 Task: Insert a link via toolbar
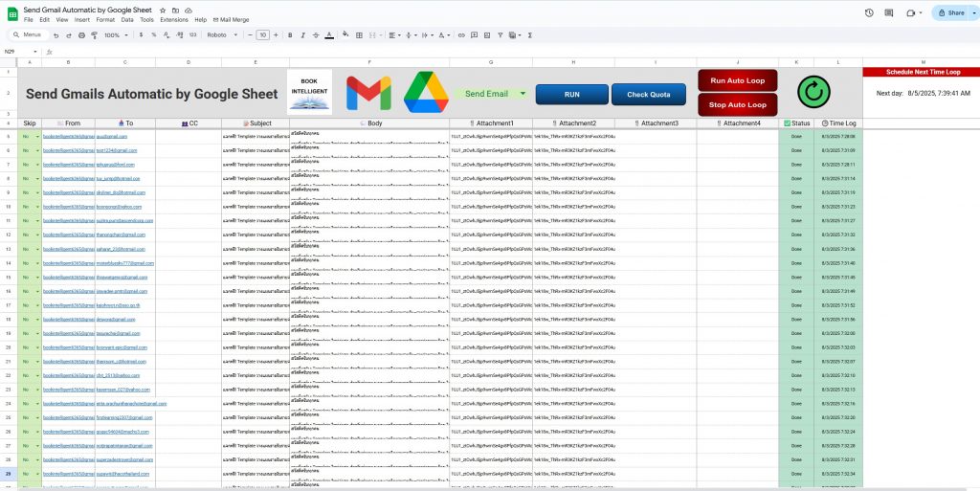pyautogui.click(x=462, y=35)
